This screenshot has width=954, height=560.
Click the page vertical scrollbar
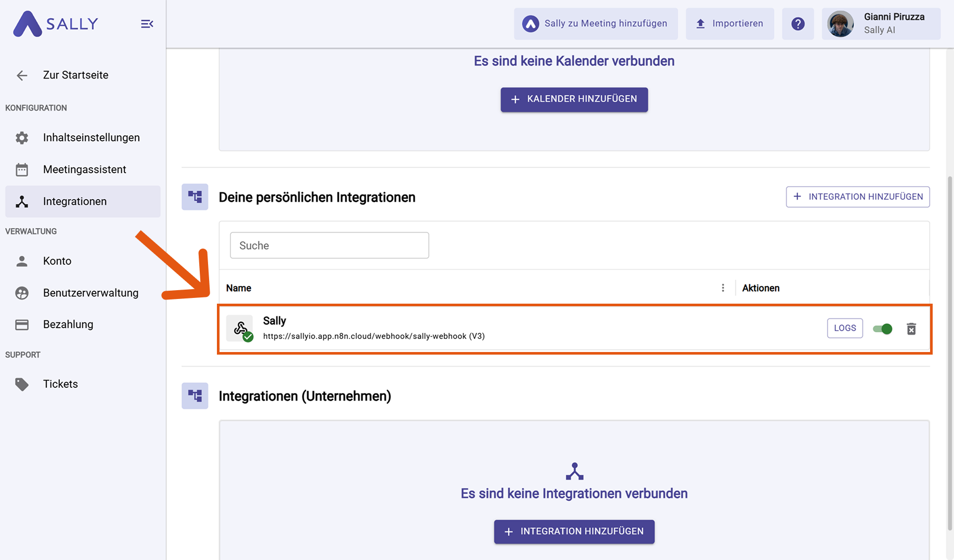click(x=950, y=354)
